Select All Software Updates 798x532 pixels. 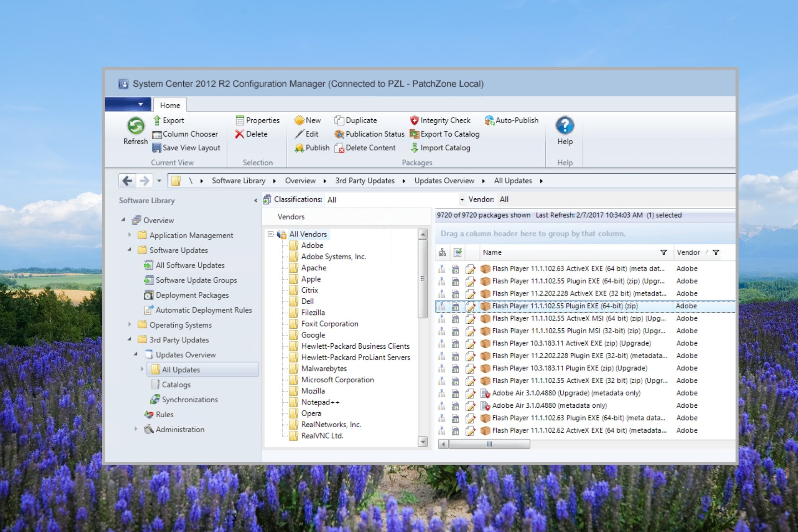click(x=184, y=265)
